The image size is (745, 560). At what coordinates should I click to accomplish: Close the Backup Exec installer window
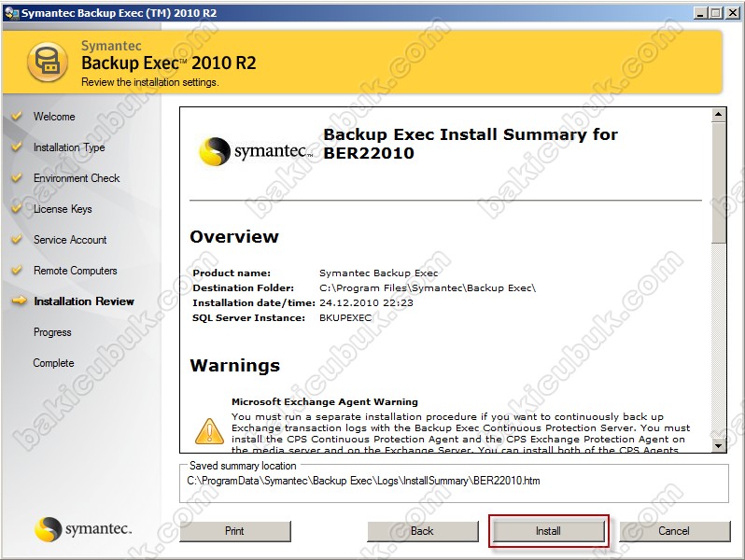click(733, 13)
